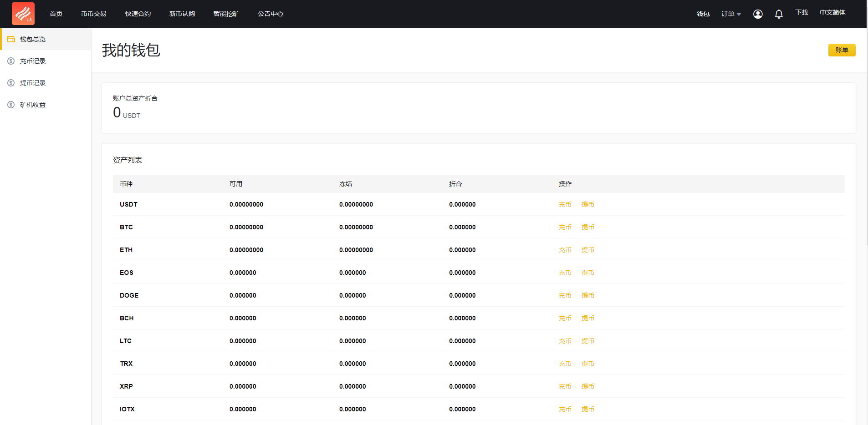Go to 币币交易 in the top navigation
Screen dimensions: 868x425
click(x=94, y=14)
